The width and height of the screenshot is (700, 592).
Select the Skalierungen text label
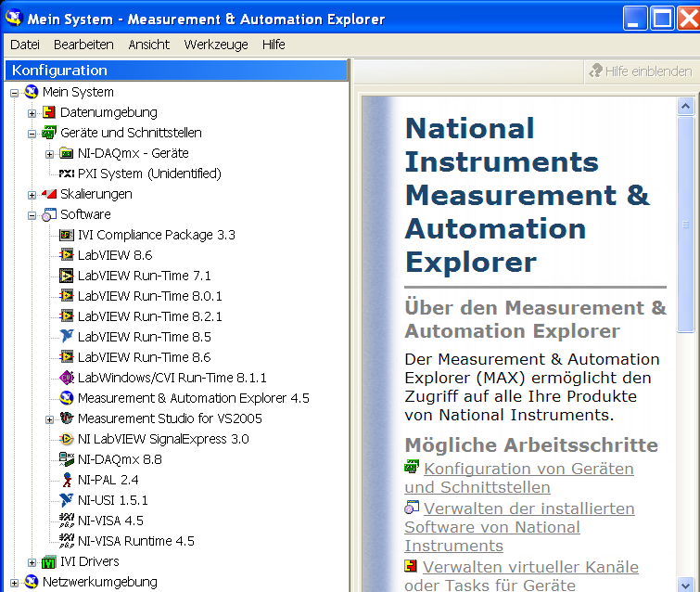point(96,194)
